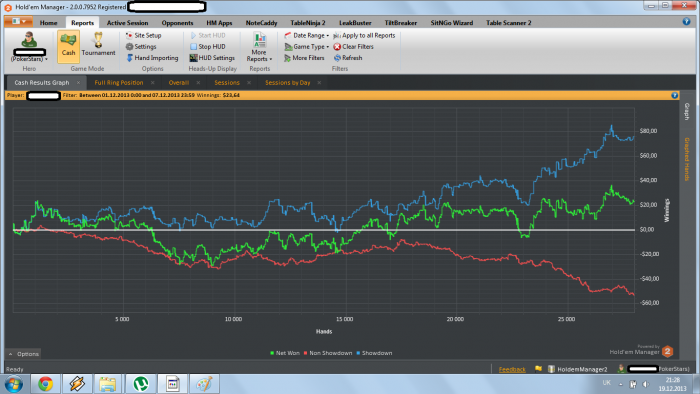Open the LeakBuster tab
The width and height of the screenshot is (700, 394).
(x=355, y=23)
